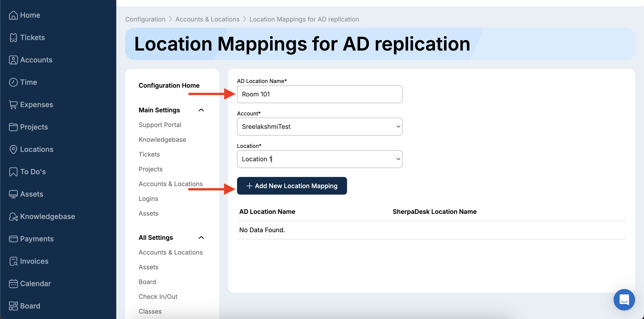Open Tickets via its sidebar icon
644x319 pixels.
[13, 38]
